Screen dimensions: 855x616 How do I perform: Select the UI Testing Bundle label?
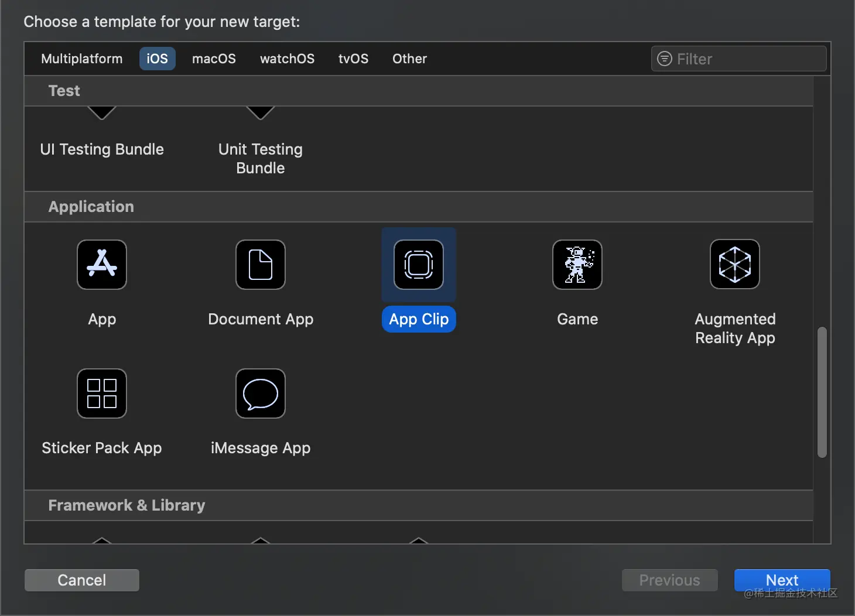tap(102, 149)
